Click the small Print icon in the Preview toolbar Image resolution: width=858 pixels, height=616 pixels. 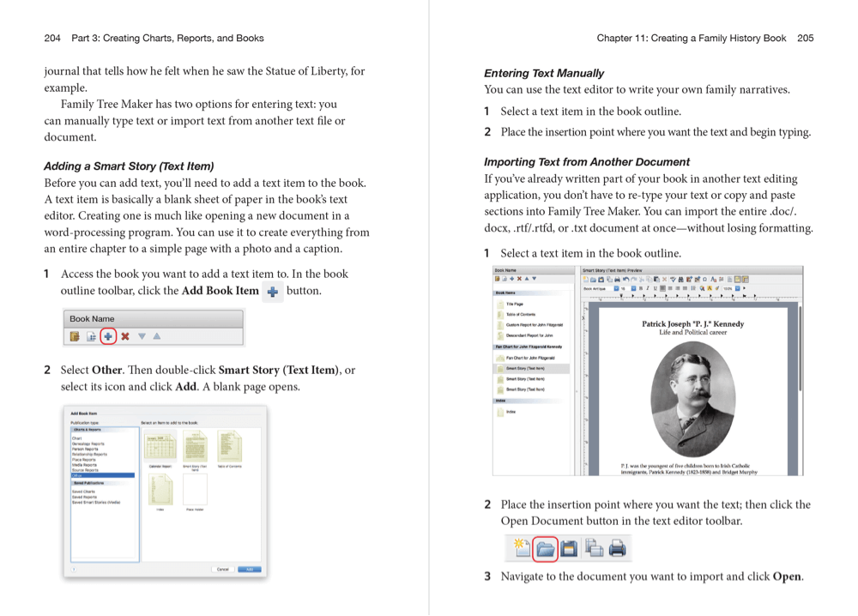pos(617,279)
